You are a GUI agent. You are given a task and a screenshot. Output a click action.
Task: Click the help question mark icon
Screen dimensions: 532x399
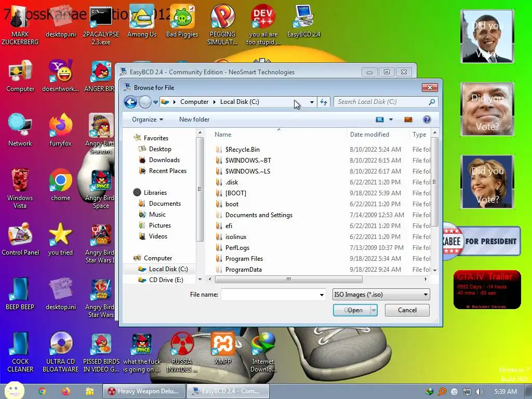coord(427,119)
